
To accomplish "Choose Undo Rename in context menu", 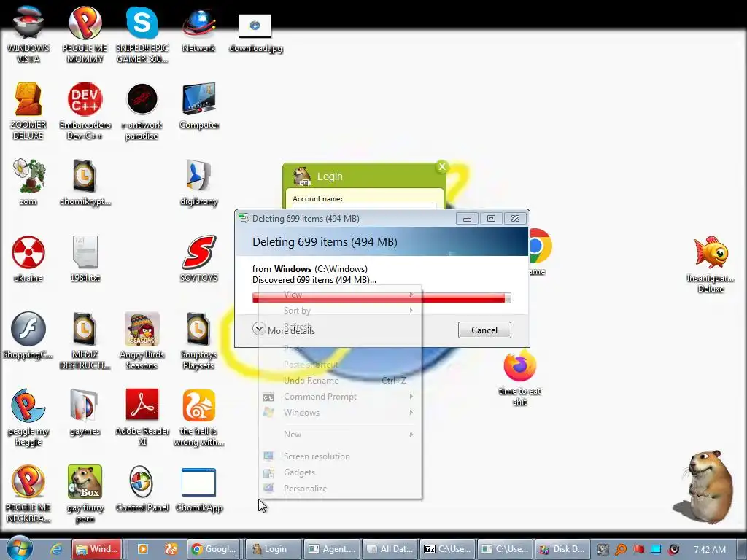I will [x=340, y=381].
